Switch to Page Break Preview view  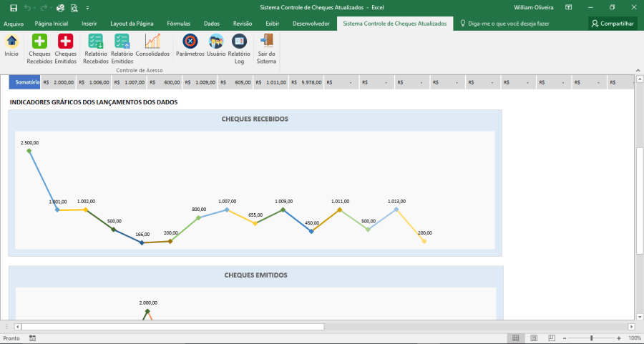coord(552,338)
